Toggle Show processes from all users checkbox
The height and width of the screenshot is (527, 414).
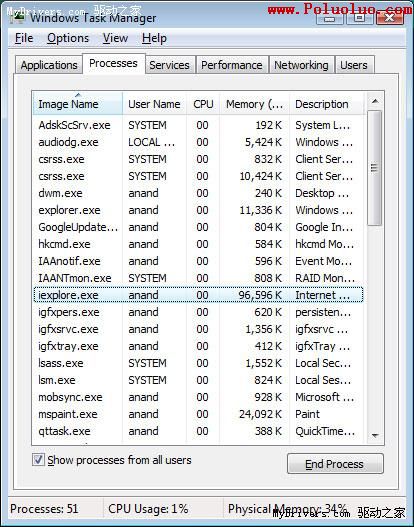tap(38, 459)
